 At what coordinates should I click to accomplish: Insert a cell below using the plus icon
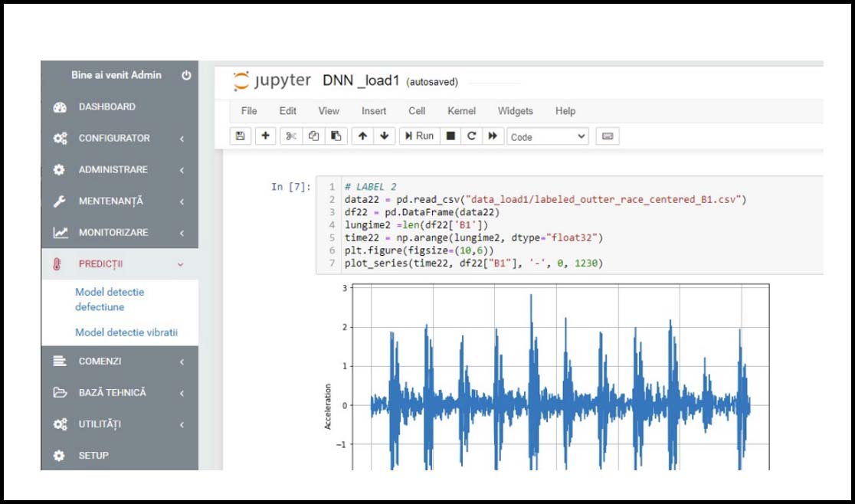click(x=265, y=136)
